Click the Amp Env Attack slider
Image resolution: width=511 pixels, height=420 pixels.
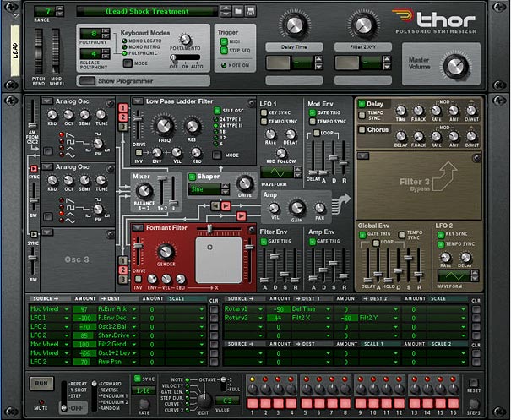click(x=313, y=266)
